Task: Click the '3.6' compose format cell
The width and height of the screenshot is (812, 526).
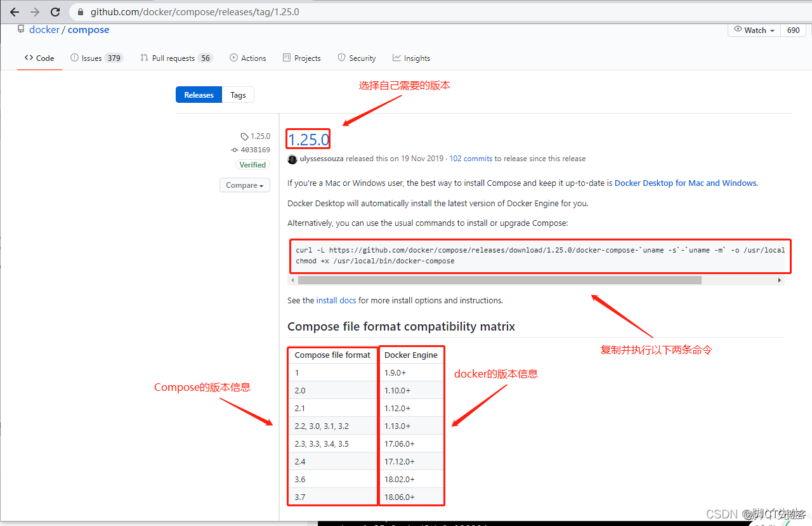Action: coord(332,480)
